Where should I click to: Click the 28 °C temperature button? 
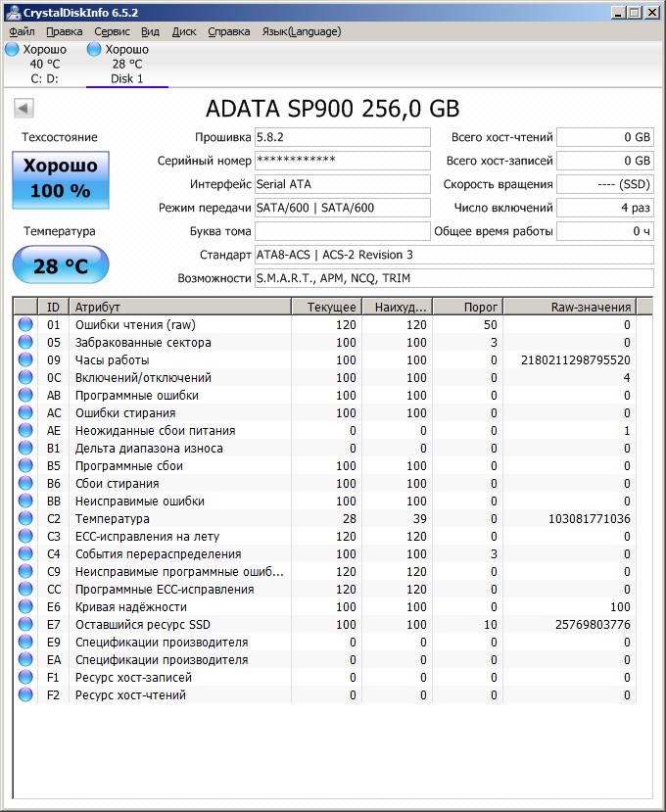(61, 265)
